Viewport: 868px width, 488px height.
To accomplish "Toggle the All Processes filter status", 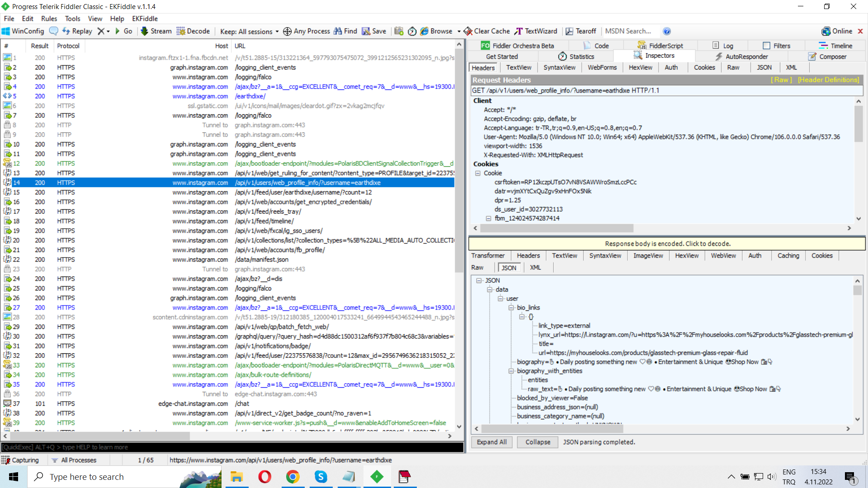I will click(x=74, y=460).
